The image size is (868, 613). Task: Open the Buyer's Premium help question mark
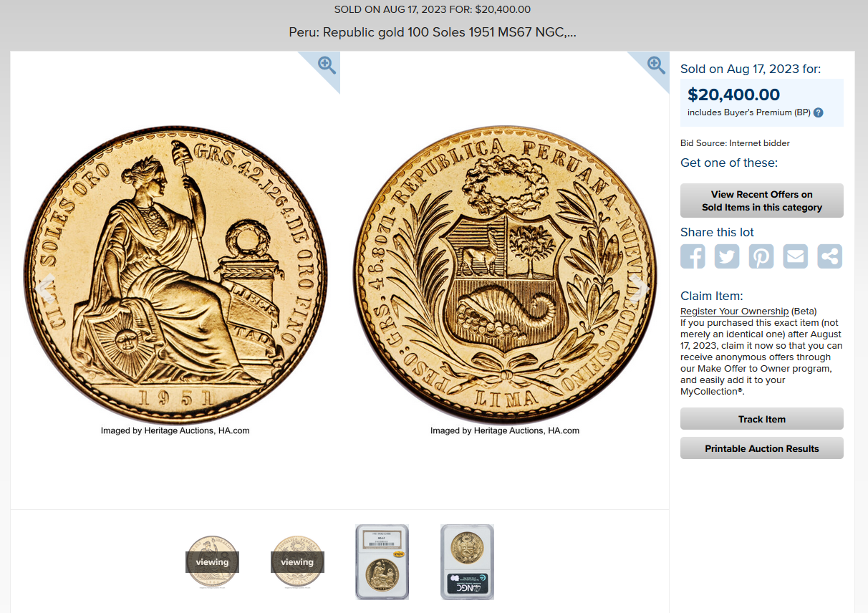(819, 112)
